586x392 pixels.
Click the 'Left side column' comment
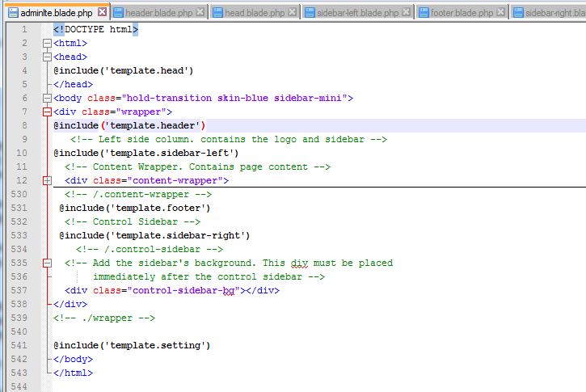(x=229, y=139)
